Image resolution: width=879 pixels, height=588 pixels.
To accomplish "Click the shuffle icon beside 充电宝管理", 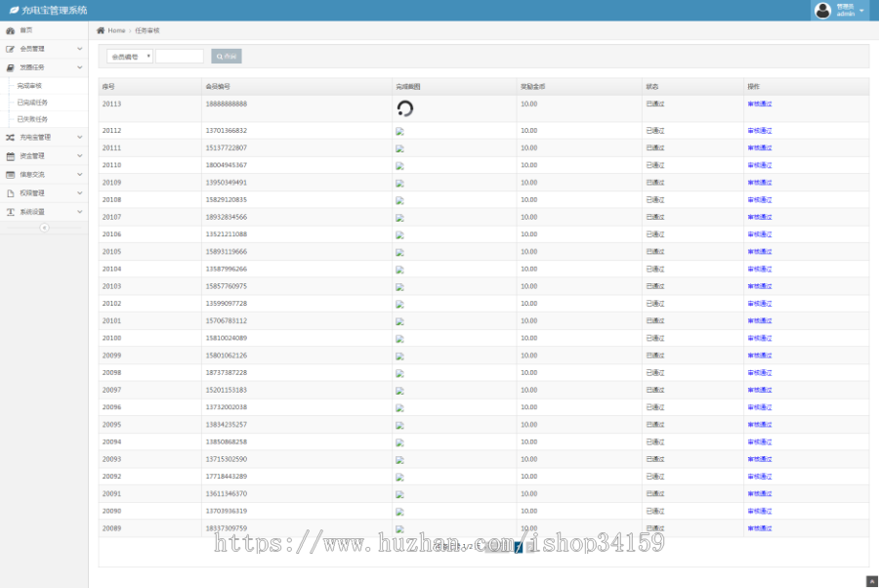I will tap(10, 138).
